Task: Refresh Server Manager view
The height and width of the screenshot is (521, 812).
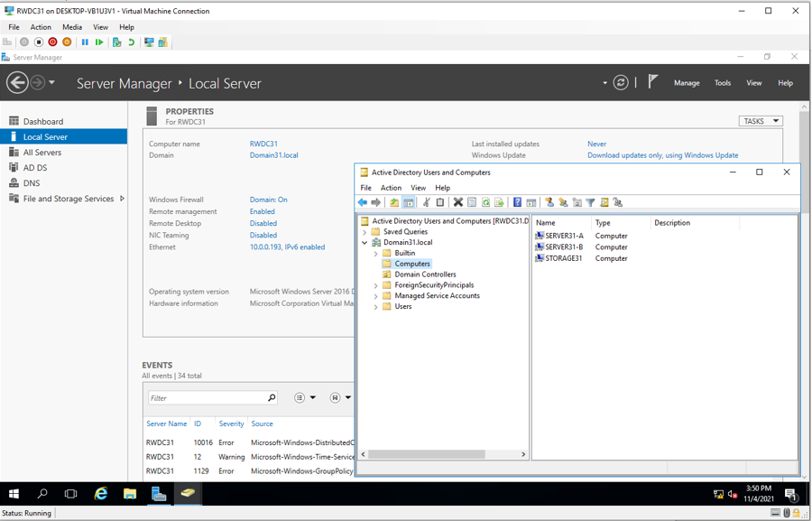Action: pyautogui.click(x=621, y=82)
